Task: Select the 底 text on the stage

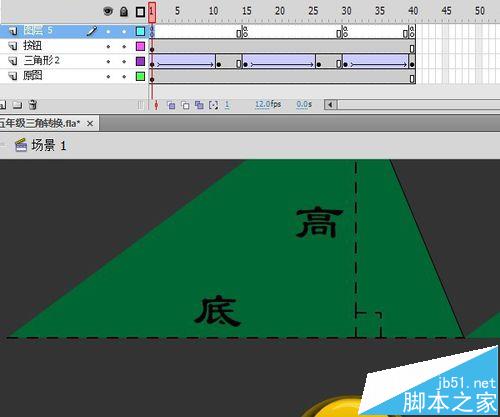Action: 217,311
